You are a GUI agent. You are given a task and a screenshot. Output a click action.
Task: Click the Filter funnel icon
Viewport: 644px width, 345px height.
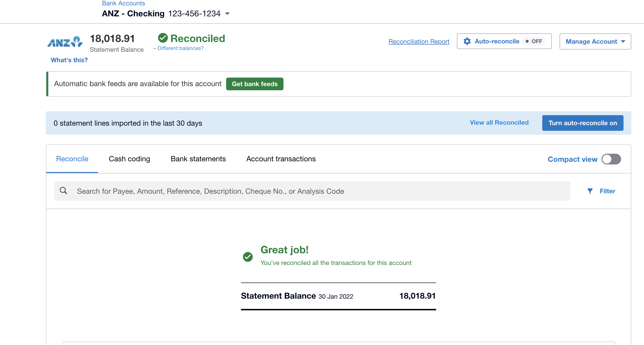tap(590, 191)
